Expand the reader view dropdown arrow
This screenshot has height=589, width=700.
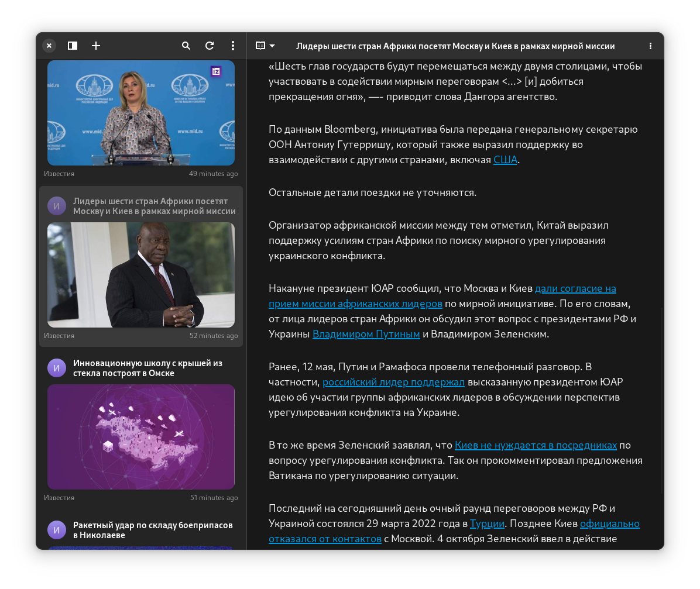pos(272,46)
